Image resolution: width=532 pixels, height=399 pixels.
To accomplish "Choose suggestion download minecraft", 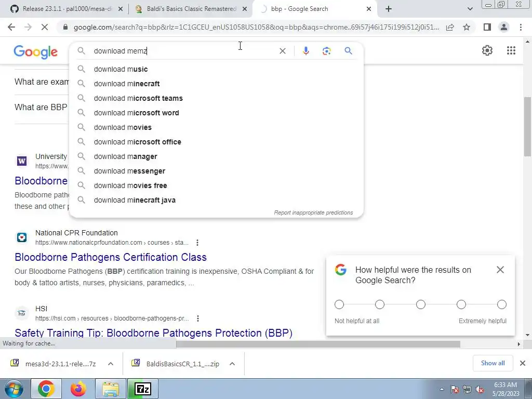I will point(217,84).
